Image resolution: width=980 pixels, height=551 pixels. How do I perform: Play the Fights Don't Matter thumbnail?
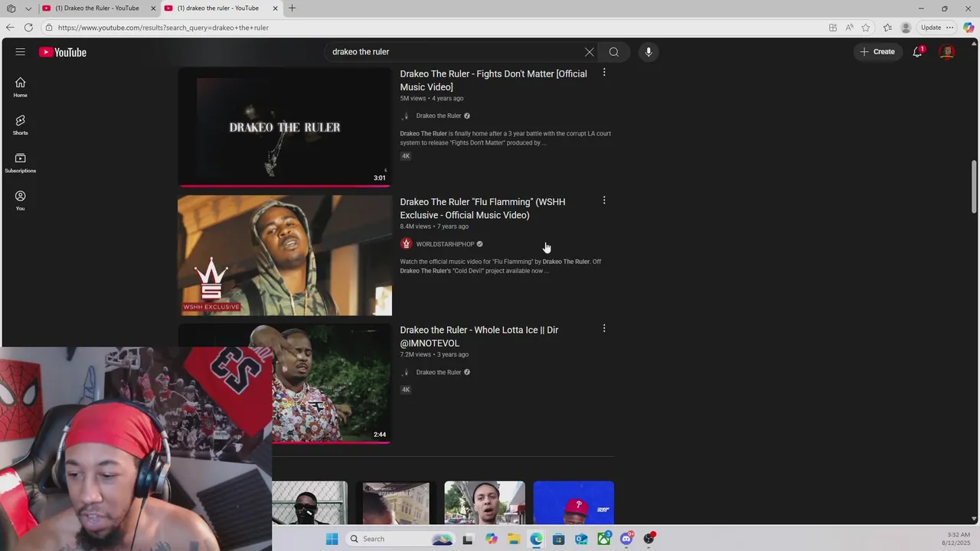point(285,128)
